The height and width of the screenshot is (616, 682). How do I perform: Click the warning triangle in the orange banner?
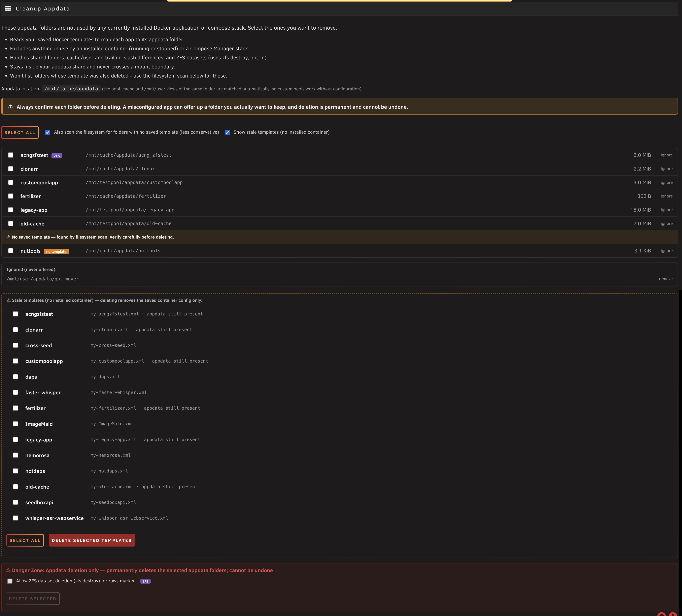(x=10, y=106)
